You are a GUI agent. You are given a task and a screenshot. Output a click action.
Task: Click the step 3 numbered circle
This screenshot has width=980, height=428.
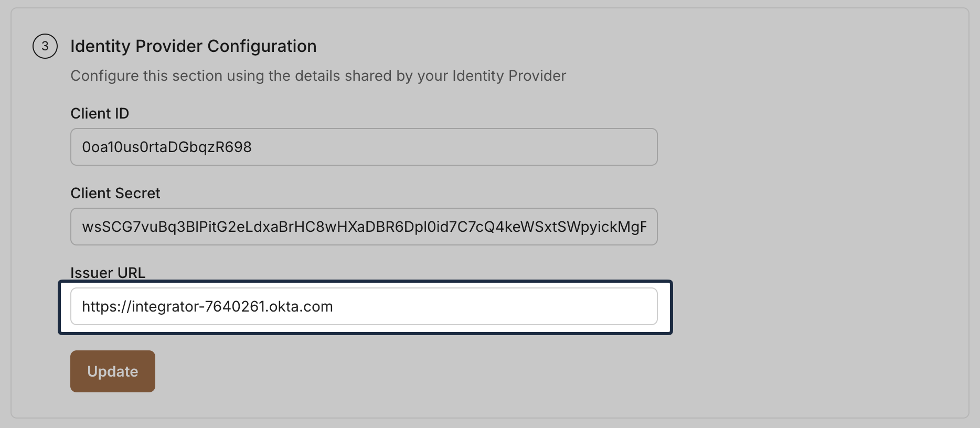point(45,46)
